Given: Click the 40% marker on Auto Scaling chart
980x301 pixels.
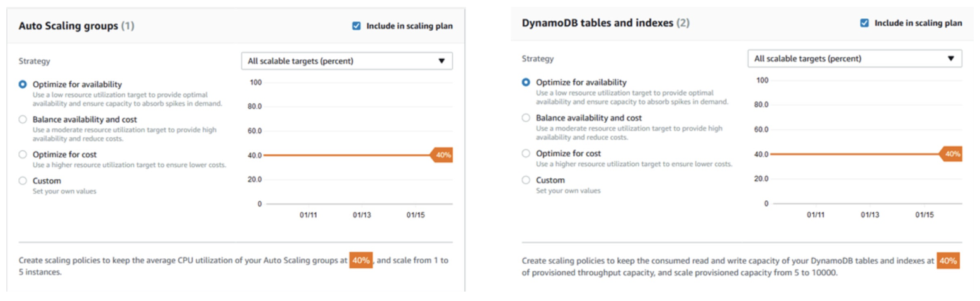Looking at the screenshot, I should pos(442,155).
